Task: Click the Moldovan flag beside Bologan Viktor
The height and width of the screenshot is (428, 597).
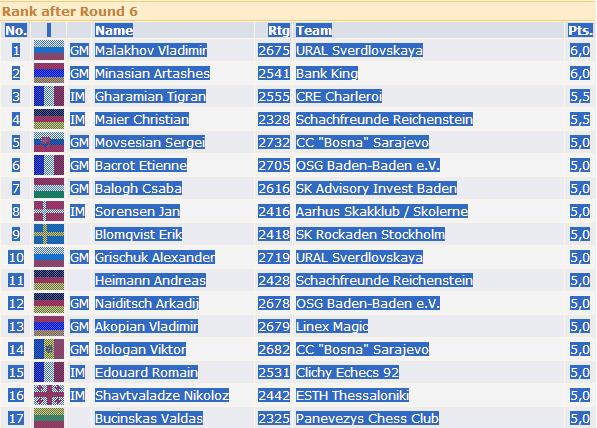Action: pos(49,349)
